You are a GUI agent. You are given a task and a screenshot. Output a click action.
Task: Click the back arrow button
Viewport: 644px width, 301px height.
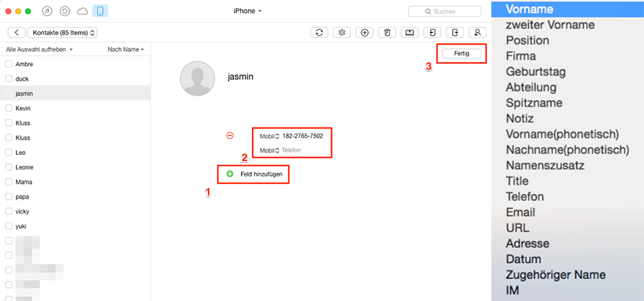[17, 32]
